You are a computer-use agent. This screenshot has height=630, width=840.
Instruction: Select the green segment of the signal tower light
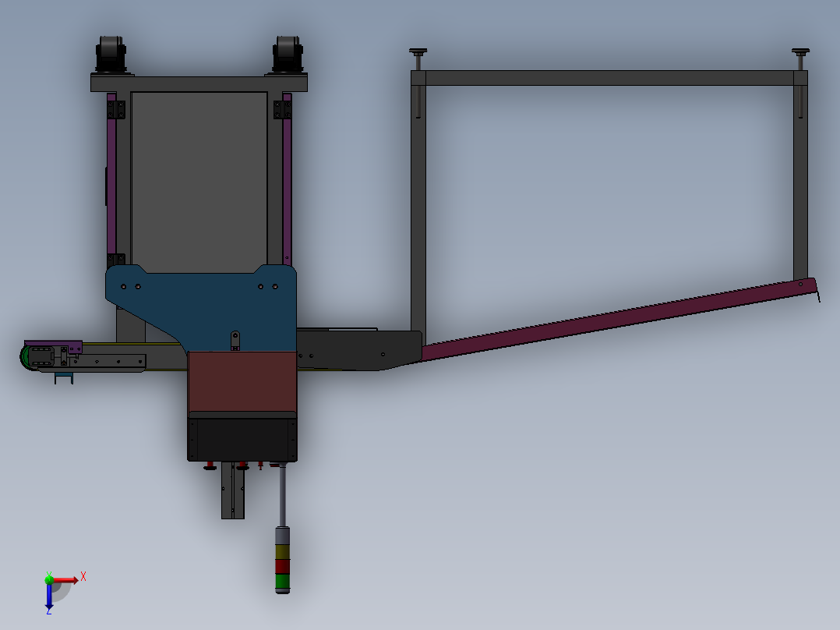point(282,582)
